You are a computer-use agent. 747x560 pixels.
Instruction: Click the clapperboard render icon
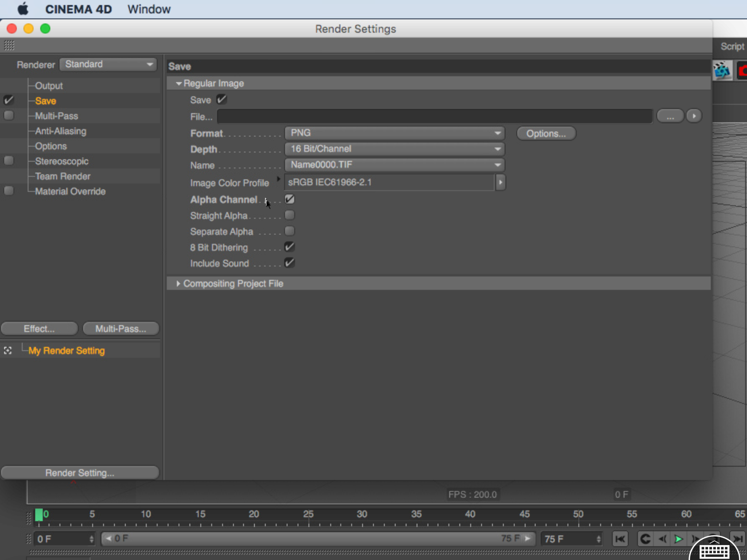tap(722, 70)
